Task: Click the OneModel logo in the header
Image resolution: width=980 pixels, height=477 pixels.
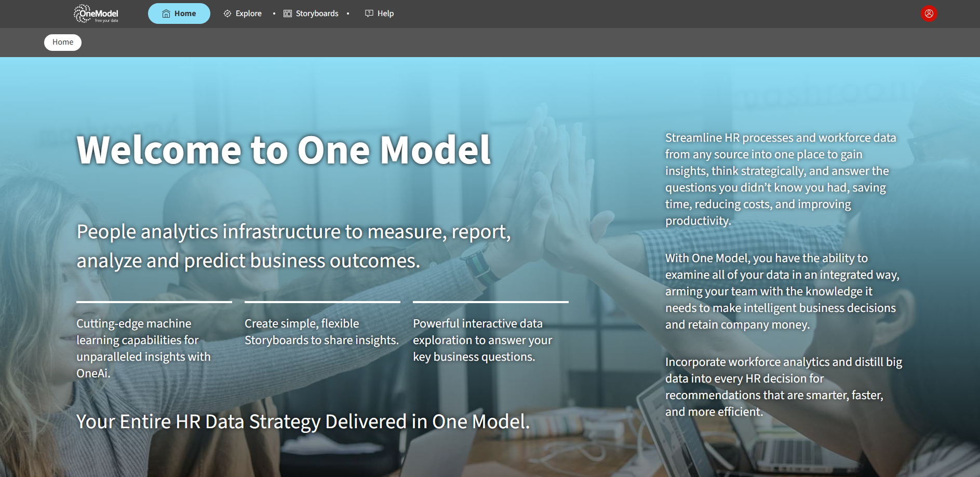Action: tap(96, 13)
